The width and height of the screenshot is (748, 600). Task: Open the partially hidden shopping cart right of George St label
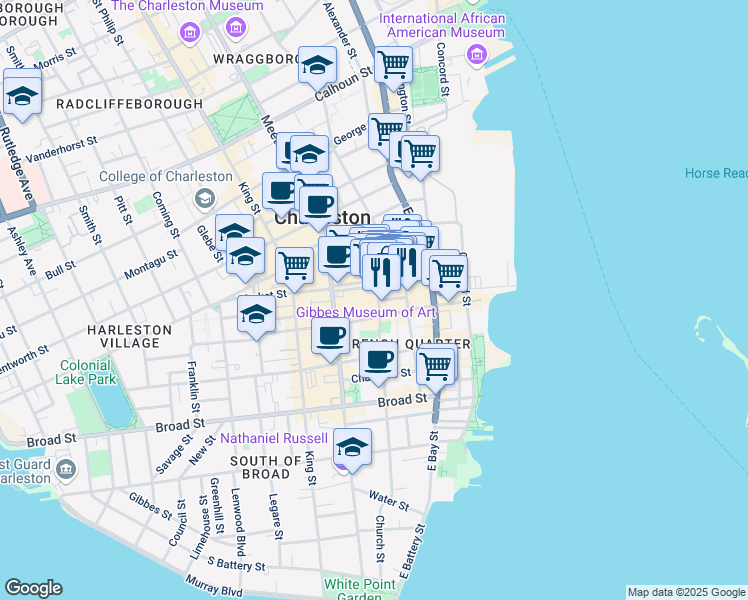[383, 131]
